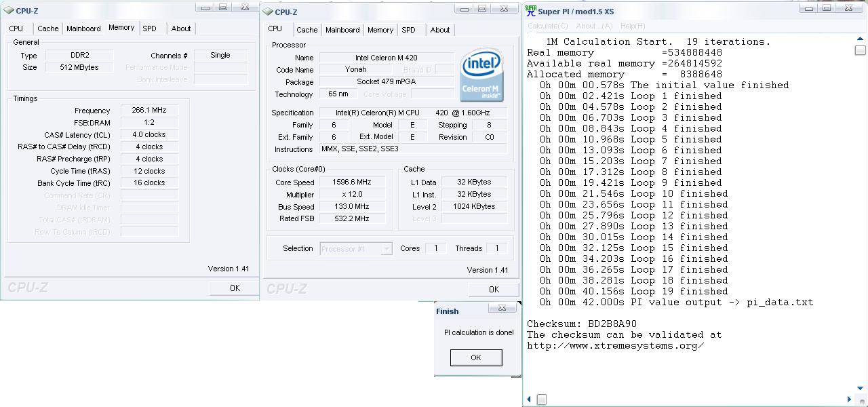The height and width of the screenshot is (407, 868).
Task: Click the Frequency value 266.1 MHz
Action: (150, 110)
